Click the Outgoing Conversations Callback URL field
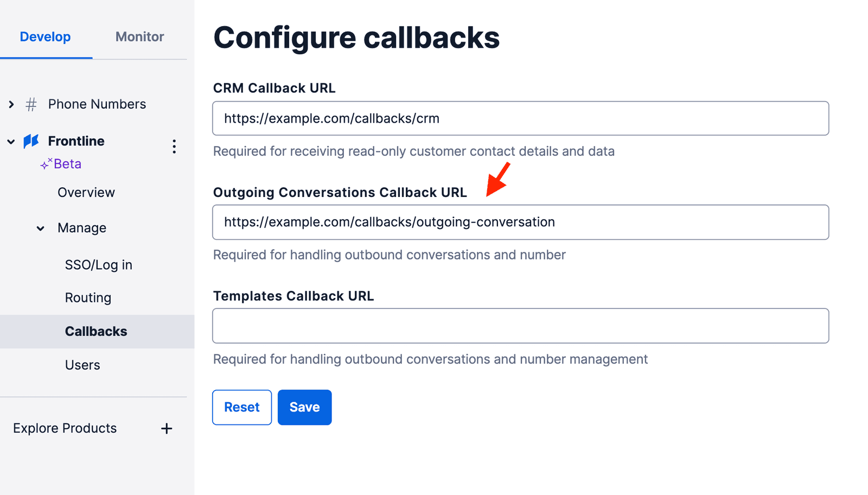This screenshot has height=495, width=868. click(520, 222)
